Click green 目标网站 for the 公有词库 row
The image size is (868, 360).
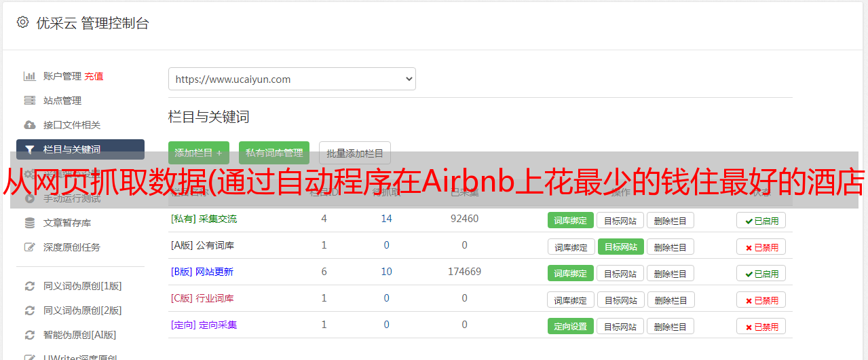pyautogui.click(x=620, y=247)
